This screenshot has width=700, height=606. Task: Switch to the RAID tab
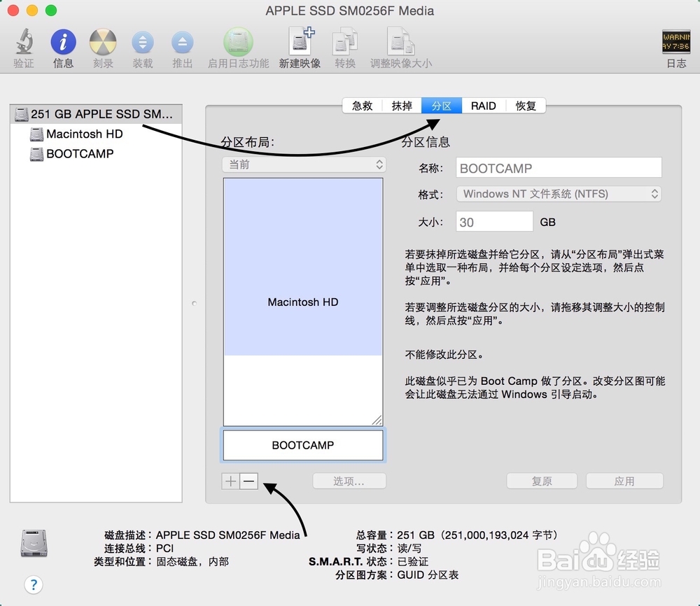pos(483,106)
